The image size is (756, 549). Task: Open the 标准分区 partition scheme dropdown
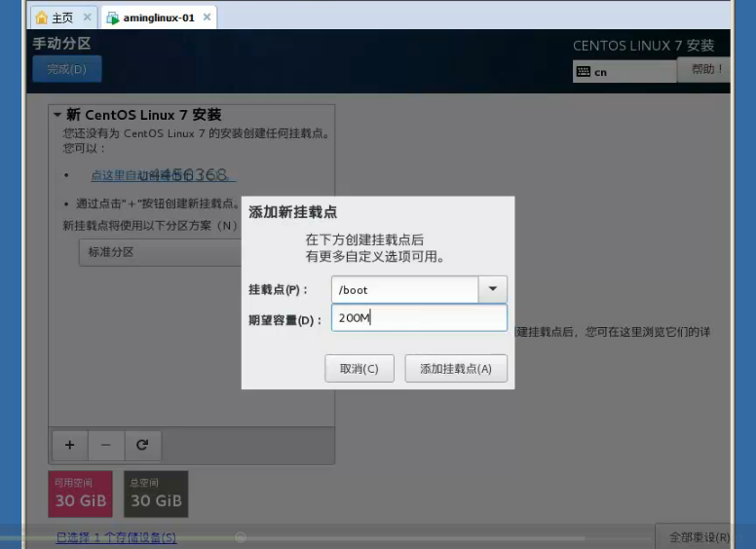pos(162,252)
